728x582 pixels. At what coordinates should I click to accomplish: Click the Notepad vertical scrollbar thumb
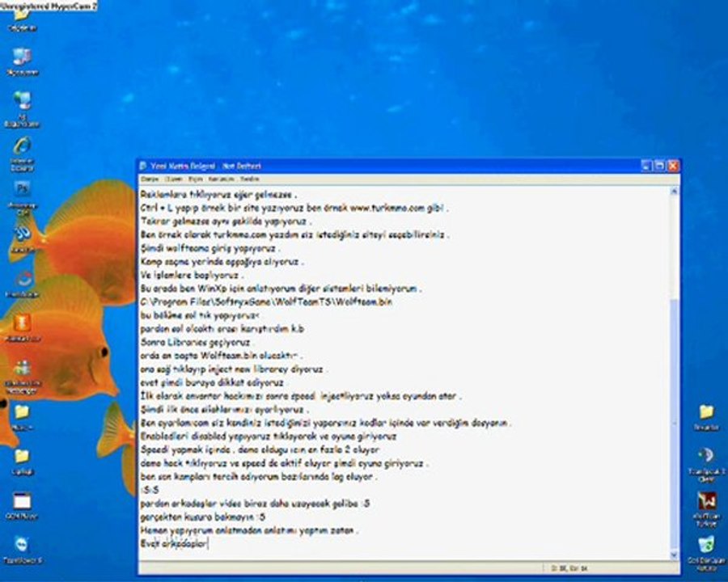(675, 424)
